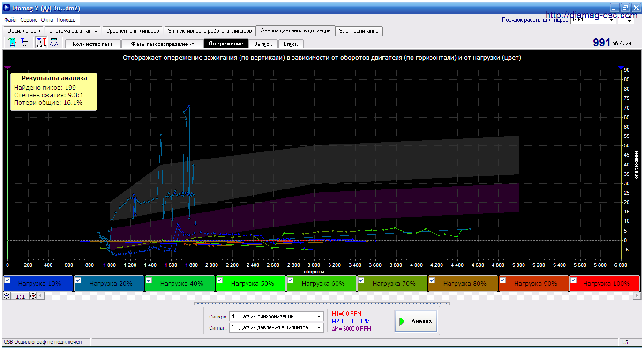Viewport: 644px width, 348px height.
Task: Open the Файл menu
Action: click(x=10, y=20)
